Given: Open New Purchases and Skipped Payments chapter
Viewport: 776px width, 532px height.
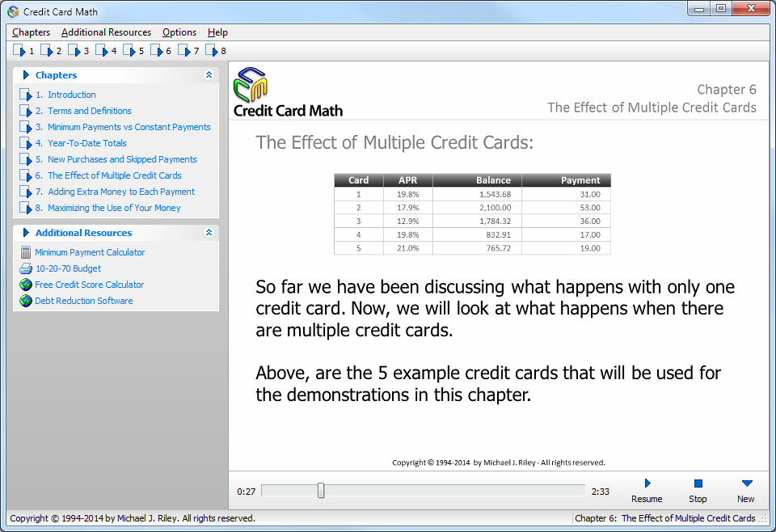Looking at the screenshot, I should (x=116, y=159).
